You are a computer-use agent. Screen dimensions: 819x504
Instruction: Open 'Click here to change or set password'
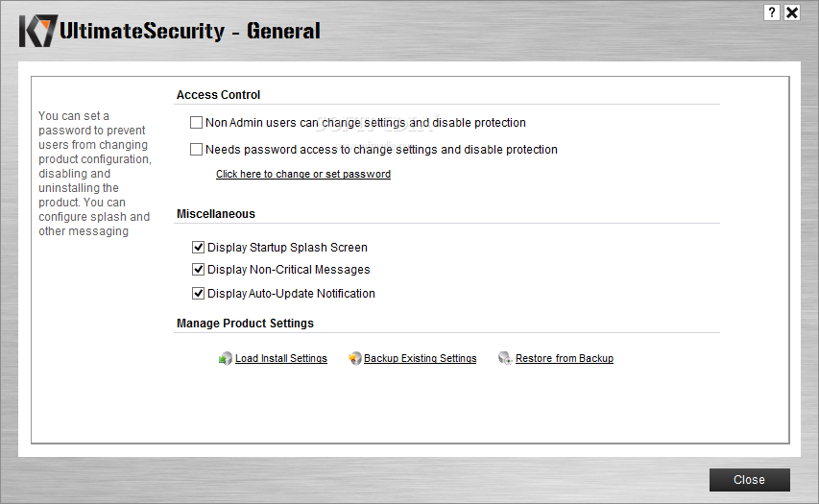tap(303, 174)
